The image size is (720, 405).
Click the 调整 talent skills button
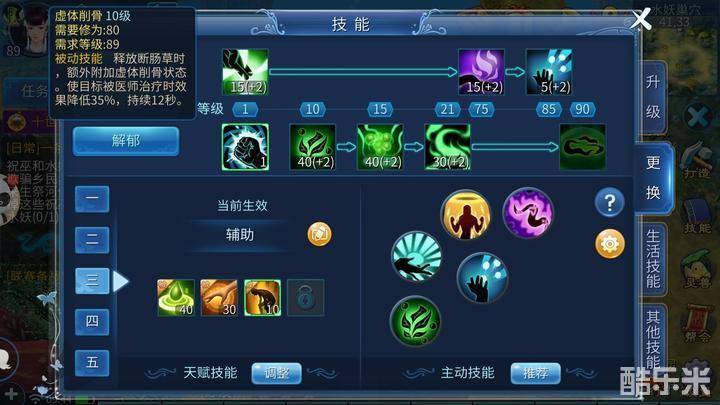276,373
